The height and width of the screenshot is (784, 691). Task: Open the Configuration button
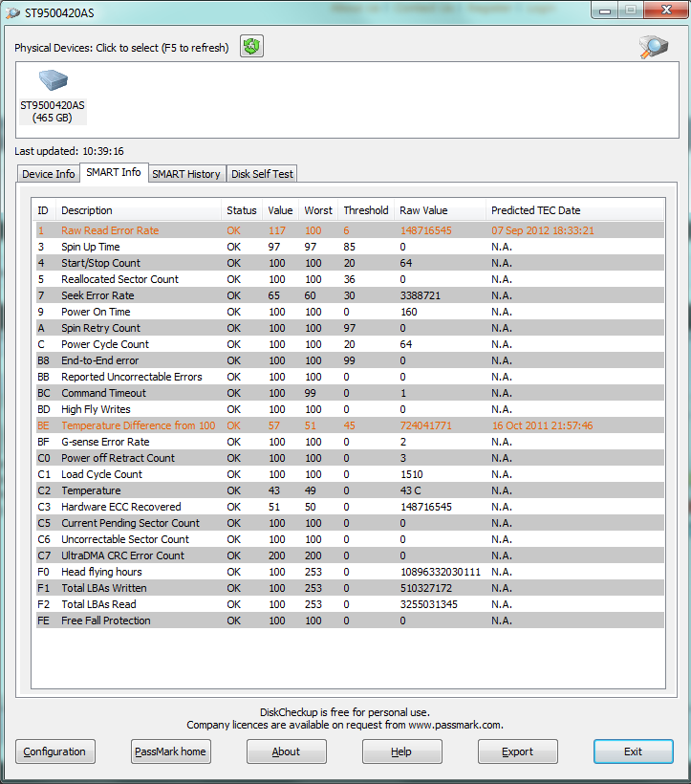[x=55, y=751]
